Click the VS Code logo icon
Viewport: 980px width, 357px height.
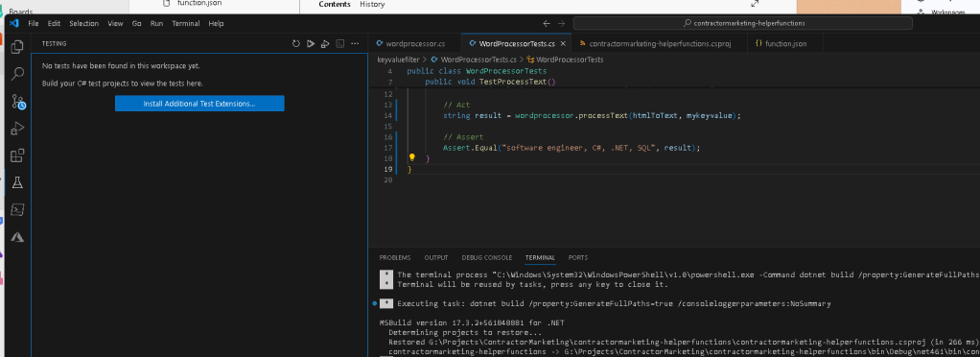tap(13, 23)
